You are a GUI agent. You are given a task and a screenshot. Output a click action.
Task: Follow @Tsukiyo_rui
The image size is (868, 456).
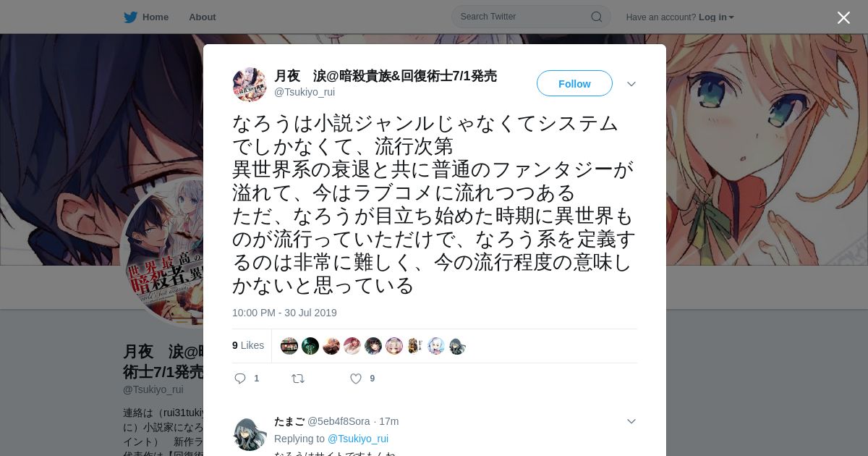pyautogui.click(x=574, y=83)
